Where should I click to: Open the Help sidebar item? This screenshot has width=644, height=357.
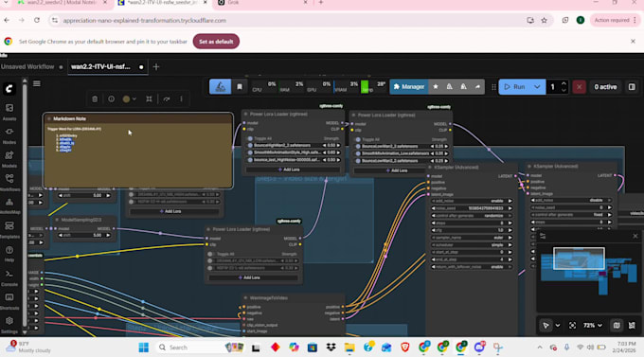click(x=9, y=254)
